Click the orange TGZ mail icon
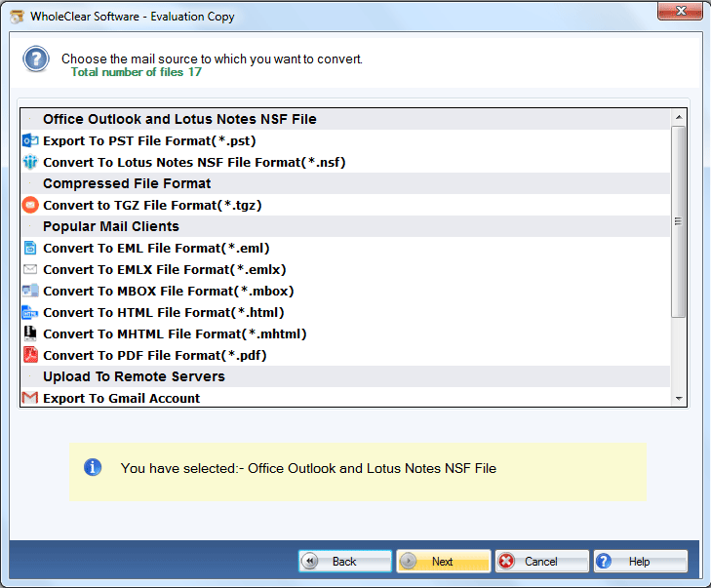This screenshot has height=588, width=711. point(30,206)
